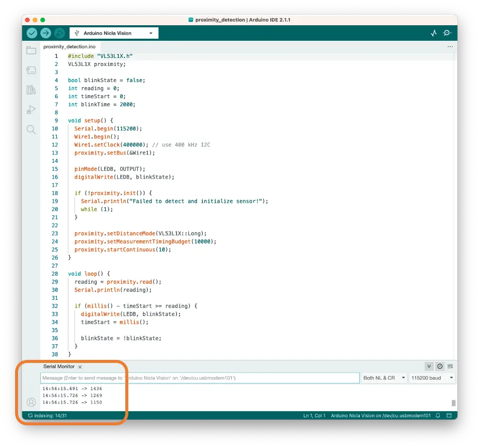Open the Boards Manager sidebar

point(31,70)
